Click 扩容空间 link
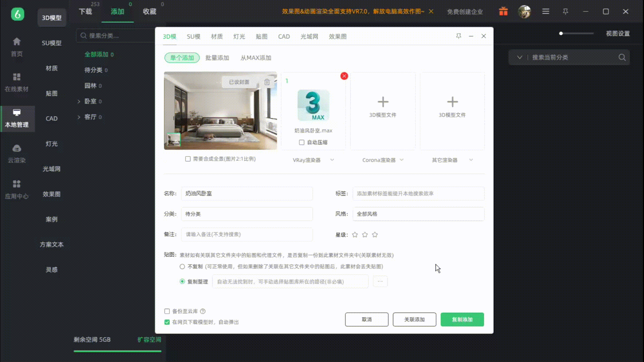 click(149, 340)
